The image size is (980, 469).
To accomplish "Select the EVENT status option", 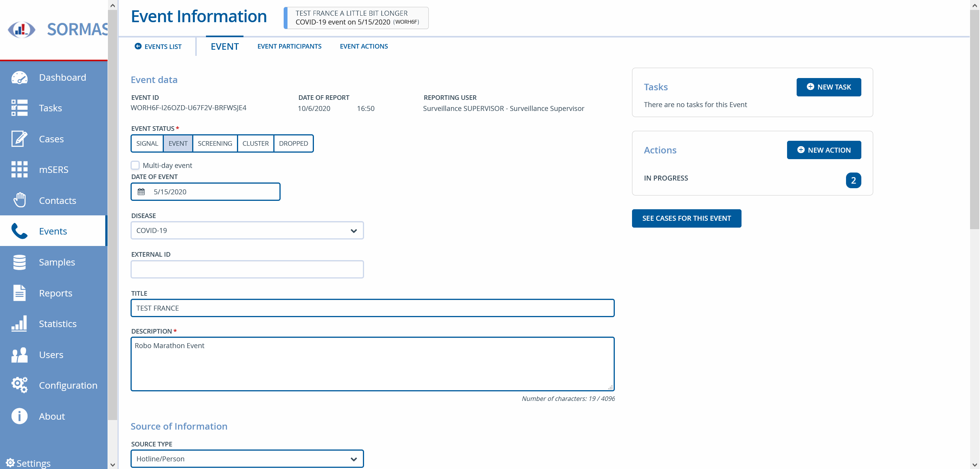I will click(x=178, y=143).
